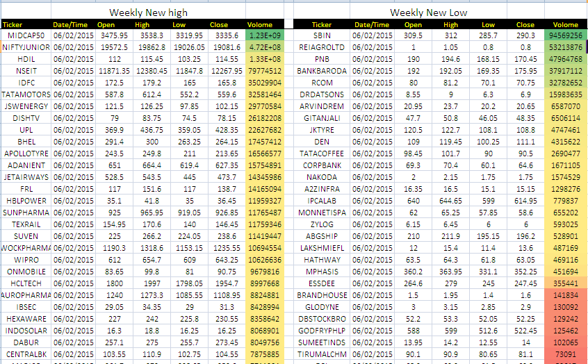Click the IDFC ticker cell
This screenshot has height=364, width=588.
26,83
